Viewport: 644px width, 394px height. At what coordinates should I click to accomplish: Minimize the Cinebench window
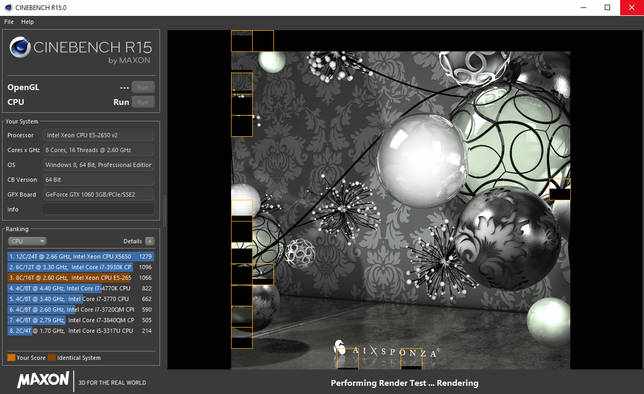(584, 7)
